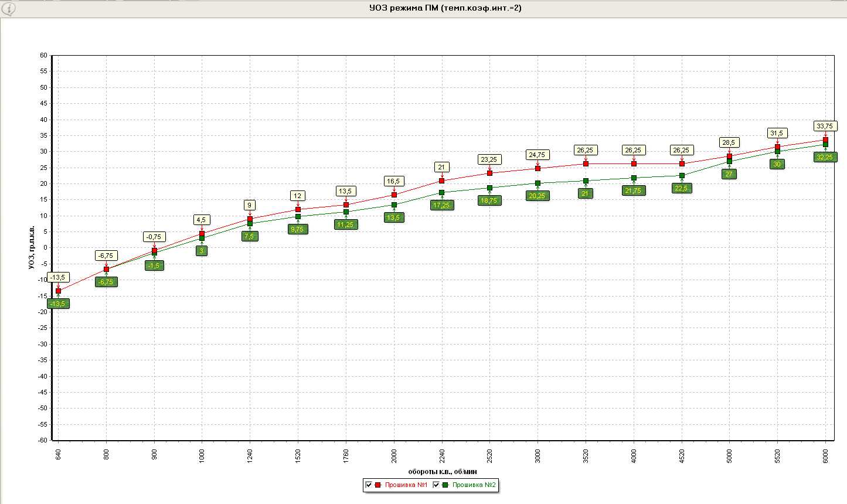Select the red marker at 1520 rpm

pyautogui.click(x=298, y=209)
